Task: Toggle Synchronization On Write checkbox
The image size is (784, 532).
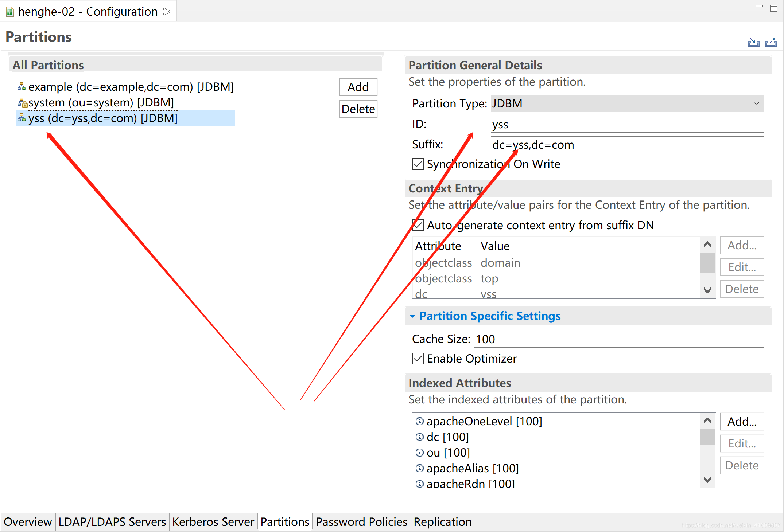Action: (x=418, y=164)
